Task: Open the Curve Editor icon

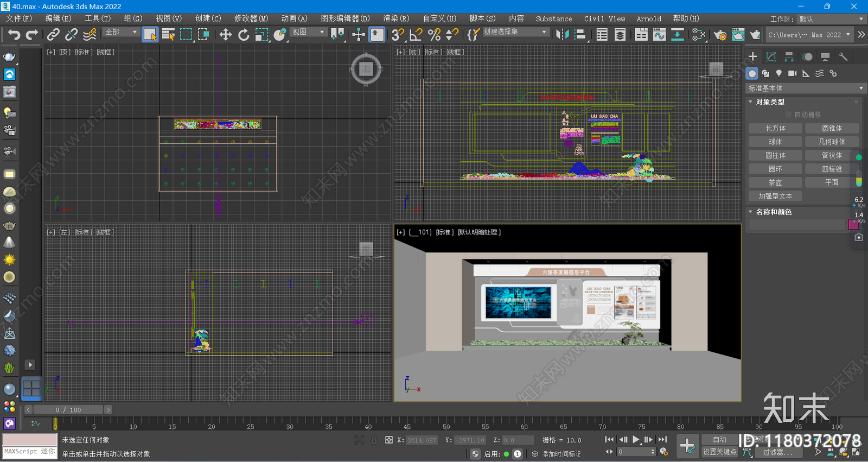Action: coord(659,35)
